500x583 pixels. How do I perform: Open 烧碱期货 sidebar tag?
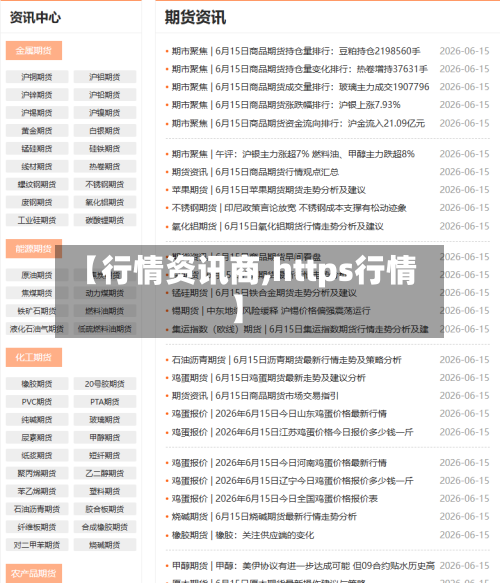105,545
